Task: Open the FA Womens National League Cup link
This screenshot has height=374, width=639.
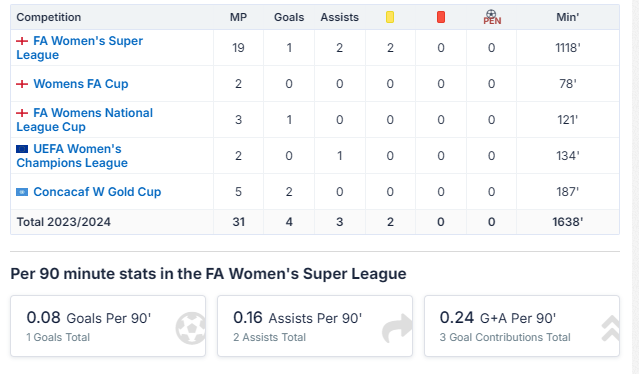Action: pos(84,120)
